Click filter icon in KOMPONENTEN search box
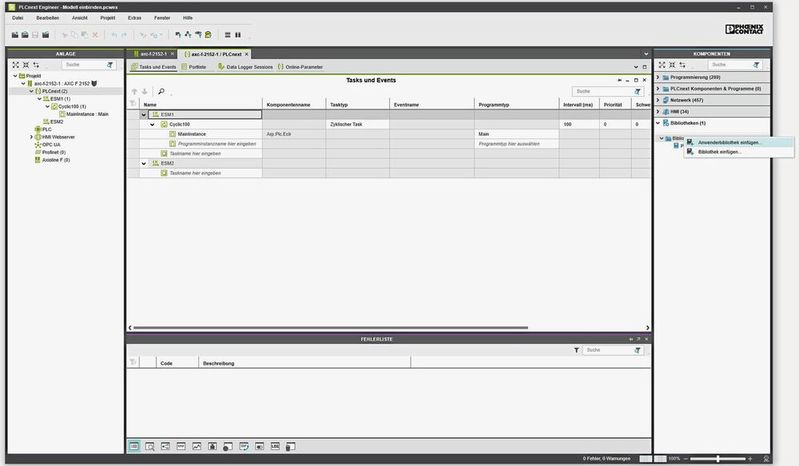The width and height of the screenshot is (799, 466). 756,65
